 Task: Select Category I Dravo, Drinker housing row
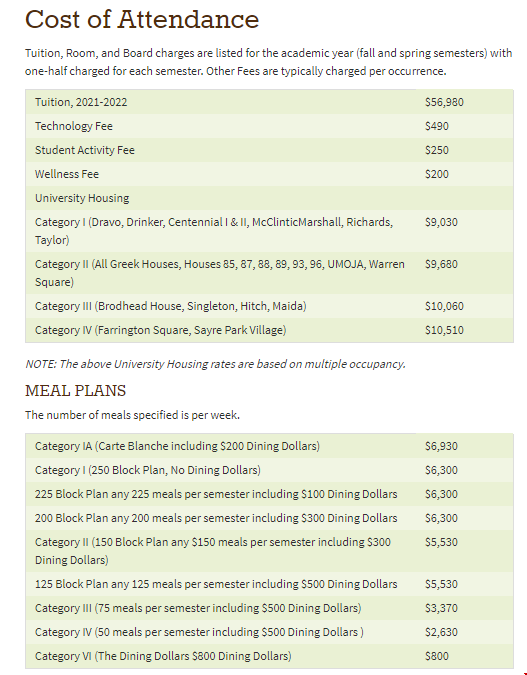tap(269, 231)
